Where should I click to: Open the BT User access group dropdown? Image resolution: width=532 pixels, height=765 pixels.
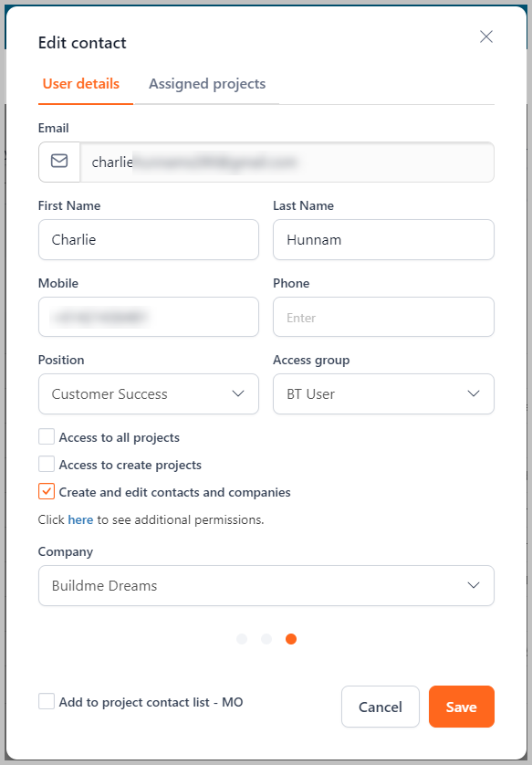click(384, 393)
